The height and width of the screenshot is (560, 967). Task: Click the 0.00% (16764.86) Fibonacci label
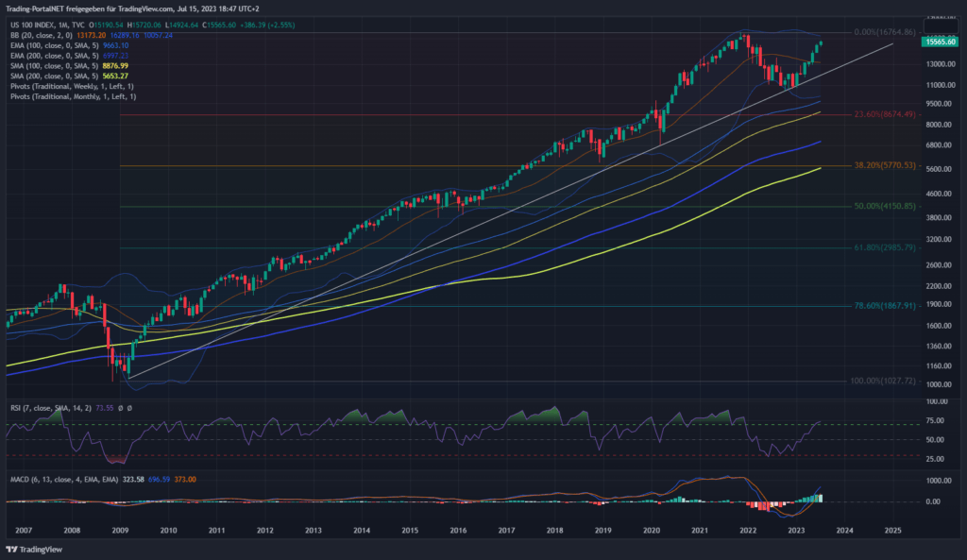click(885, 32)
